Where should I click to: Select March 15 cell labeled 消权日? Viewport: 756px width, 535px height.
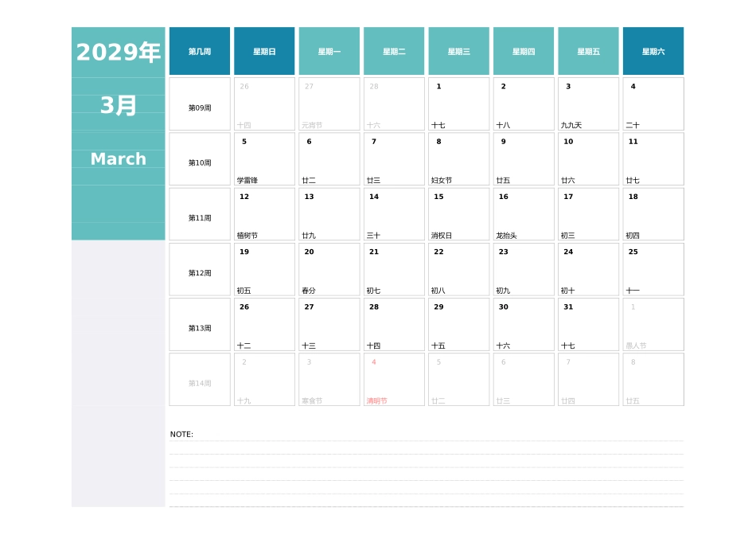click(x=459, y=214)
